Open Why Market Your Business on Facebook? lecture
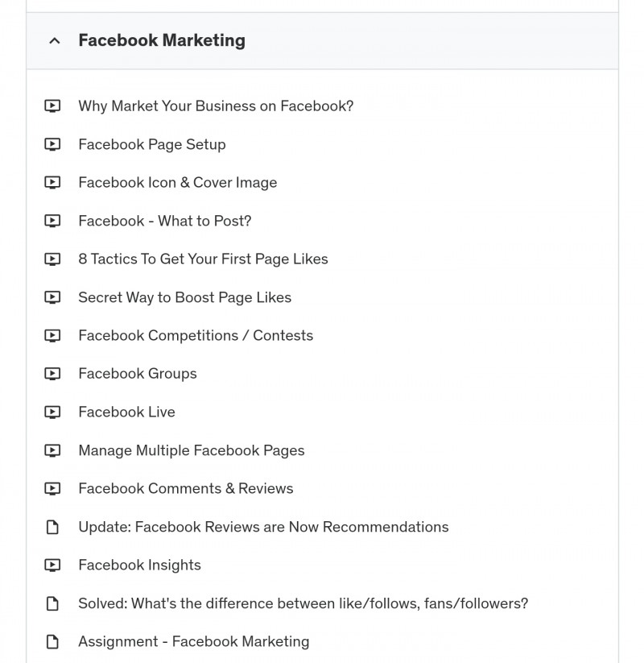 click(216, 106)
